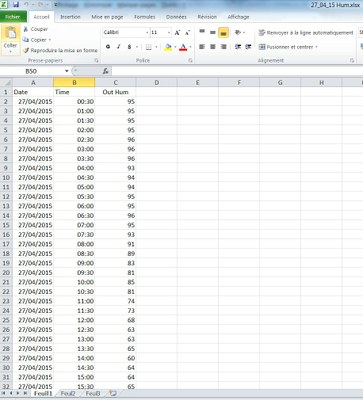Center cell text horizontally
The image size is (363, 400).
[x=213, y=47]
